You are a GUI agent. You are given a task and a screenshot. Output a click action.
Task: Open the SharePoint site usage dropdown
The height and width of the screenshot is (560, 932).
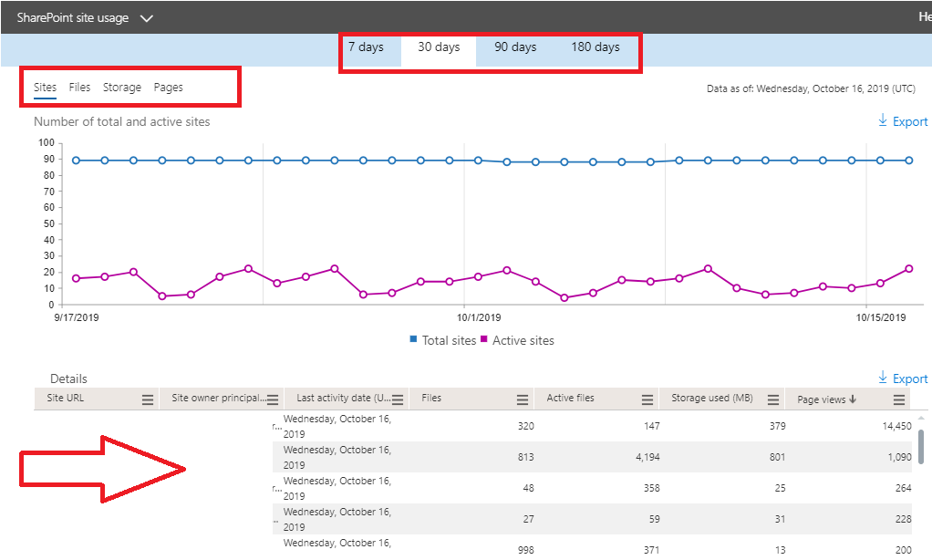click(146, 17)
